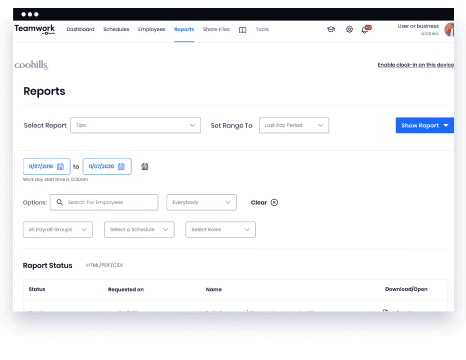Screen dimensions: 466x360
Task: Open the Employees tab
Action: pyautogui.click(x=152, y=29)
